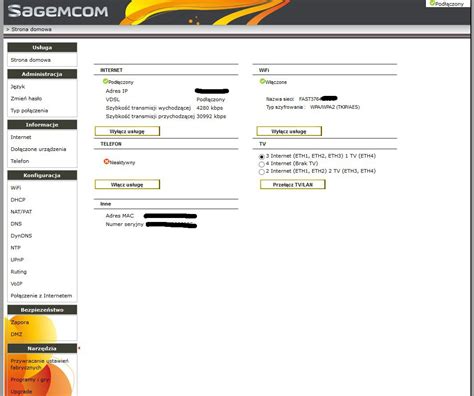Screen dimensions: 474x396
Task: Click the Adres MAC label
Action: point(120,216)
